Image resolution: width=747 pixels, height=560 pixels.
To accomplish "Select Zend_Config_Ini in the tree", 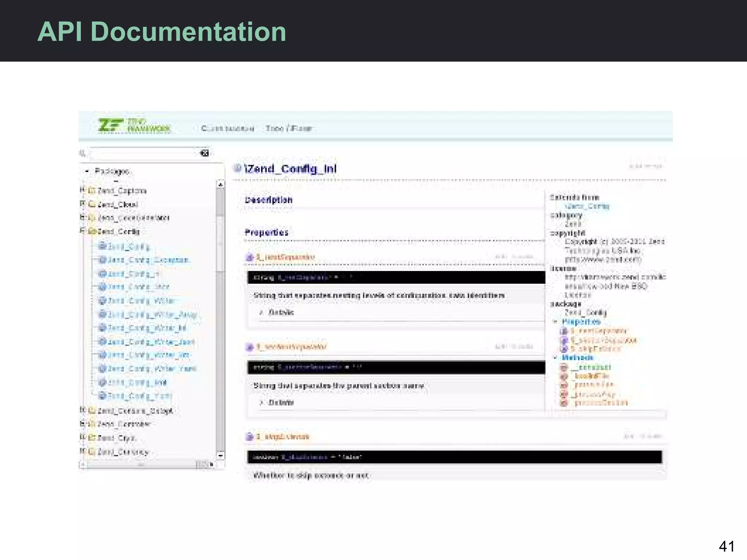I will pyautogui.click(x=133, y=274).
